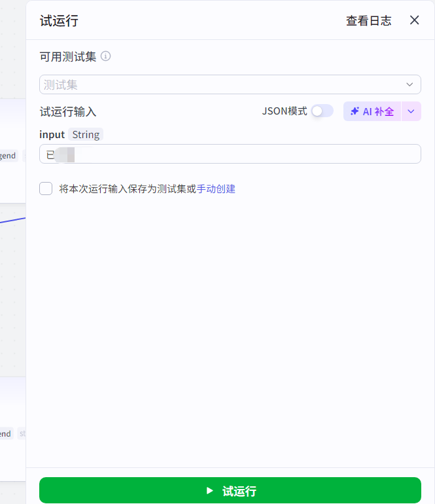Click the AI 补全 sparkle icon
Image resolution: width=435 pixels, height=504 pixels.
355,111
